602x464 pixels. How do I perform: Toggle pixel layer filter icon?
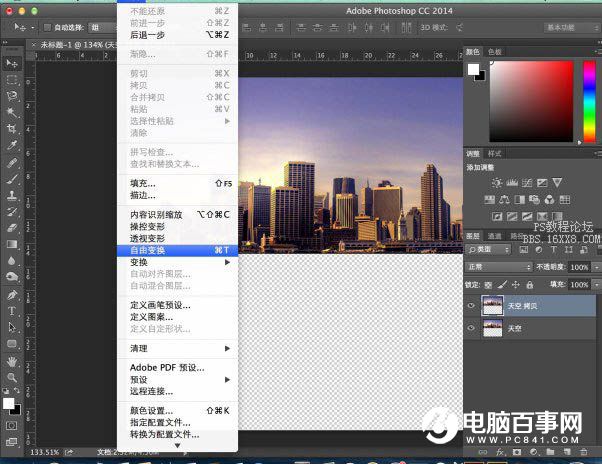click(x=524, y=249)
